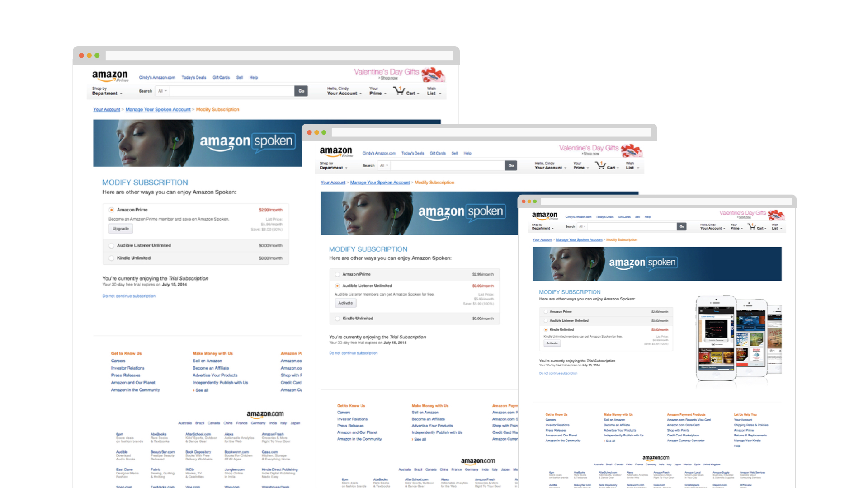Click Go search button in the front-right window
This screenshot has height=488, width=868.
tap(682, 226)
